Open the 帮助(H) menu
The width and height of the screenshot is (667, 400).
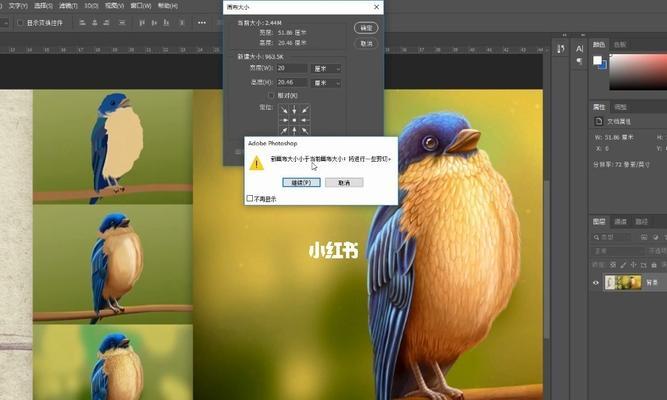(x=168, y=6)
